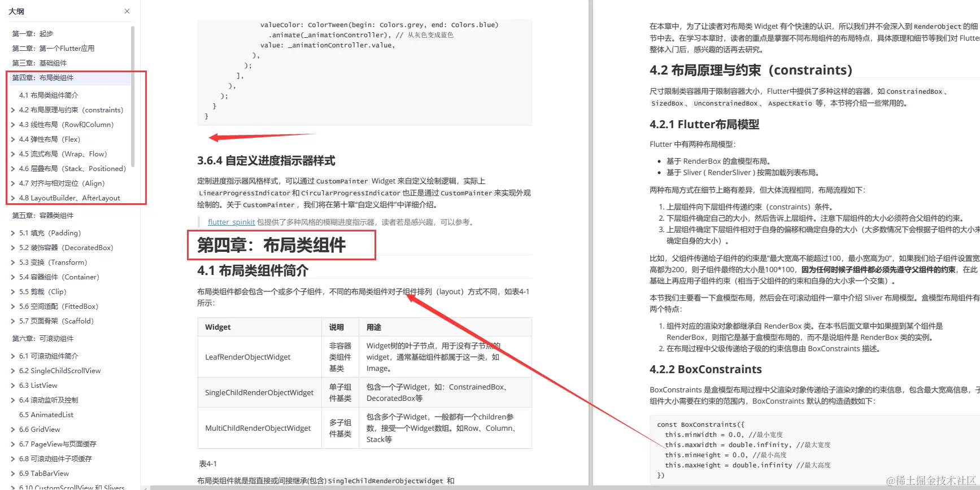Expand the 5.1 填充 (Padding) chevron
The width and height of the screenshot is (980, 490).
[x=13, y=233]
